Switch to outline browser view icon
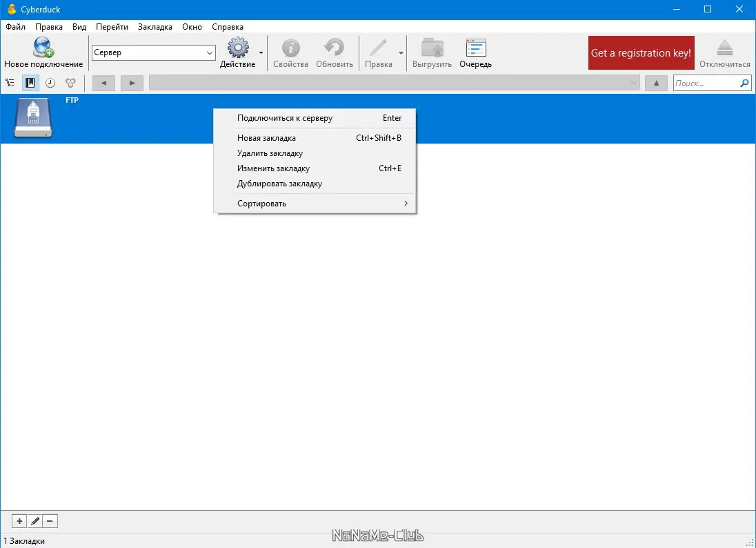 click(x=10, y=83)
